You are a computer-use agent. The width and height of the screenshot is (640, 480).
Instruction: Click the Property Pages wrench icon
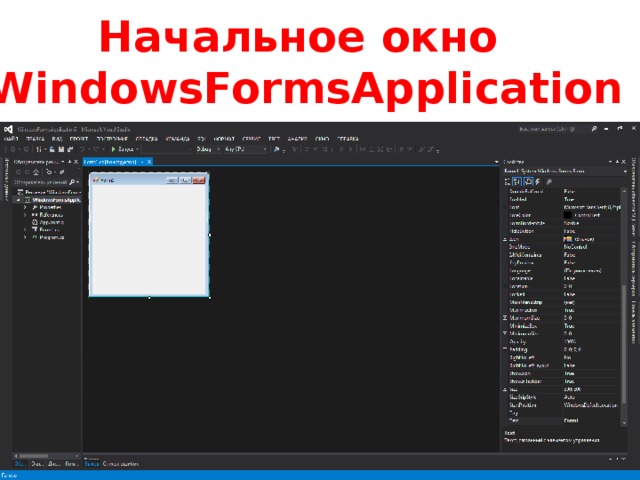coord(549,182)
